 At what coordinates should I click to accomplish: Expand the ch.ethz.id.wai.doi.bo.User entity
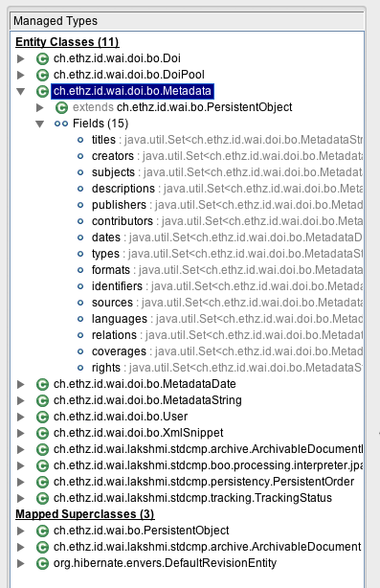coord(21,417)
